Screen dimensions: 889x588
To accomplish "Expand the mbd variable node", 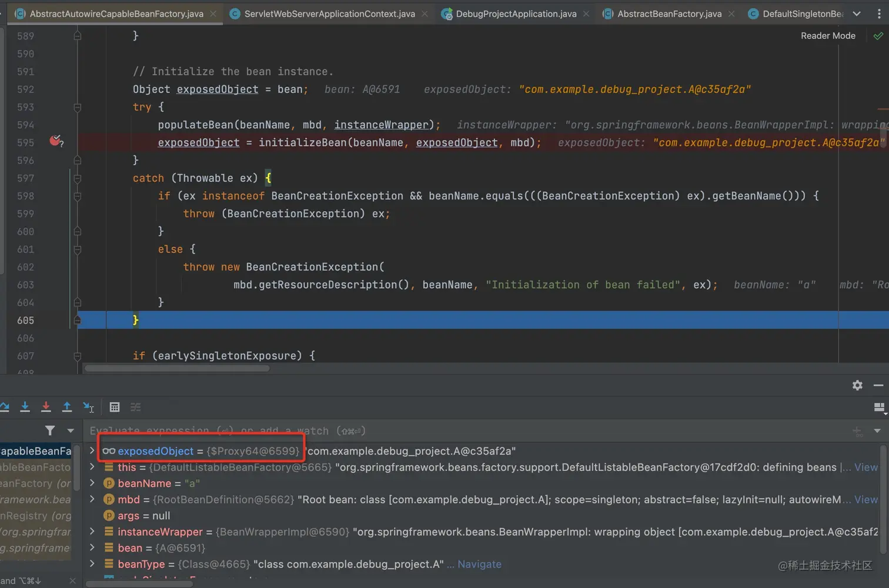I will point(92,499).
